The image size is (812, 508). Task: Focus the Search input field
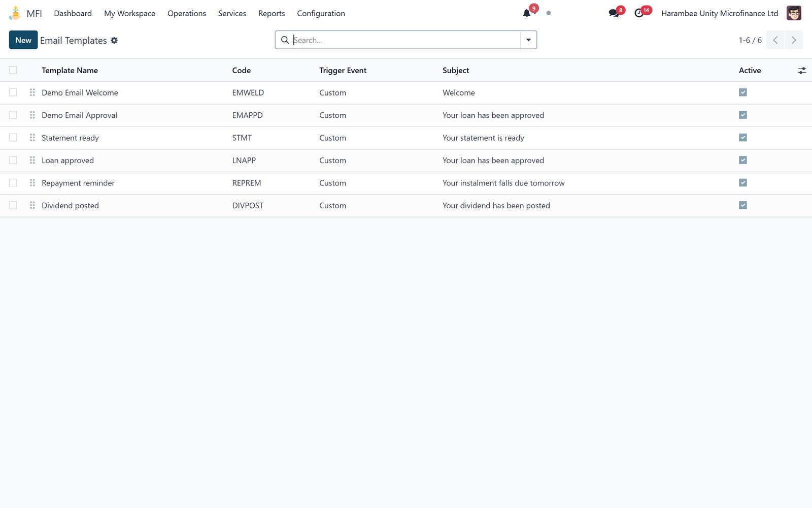coord(406,40)
